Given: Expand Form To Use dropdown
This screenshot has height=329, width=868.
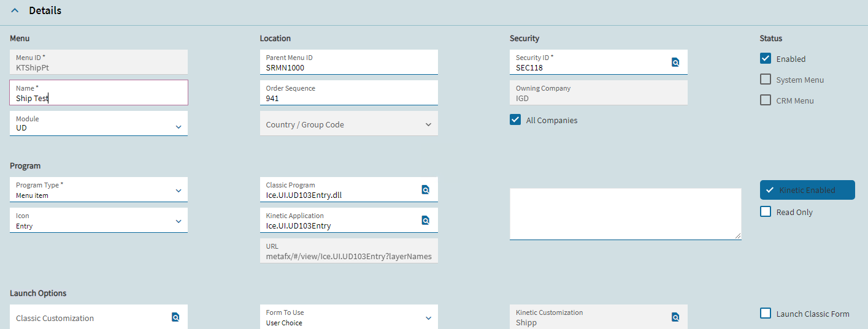Looking at the screenshot, I should point(348,317).
